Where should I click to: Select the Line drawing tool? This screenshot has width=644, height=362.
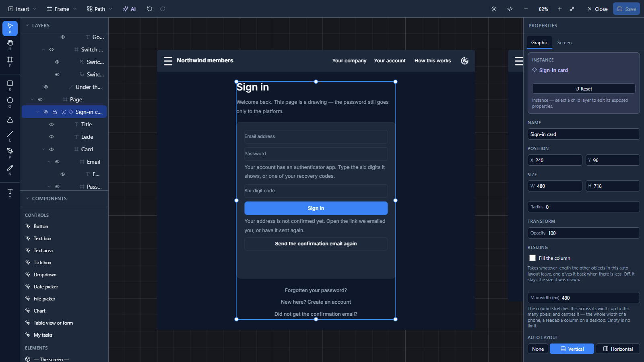point(10,136)
